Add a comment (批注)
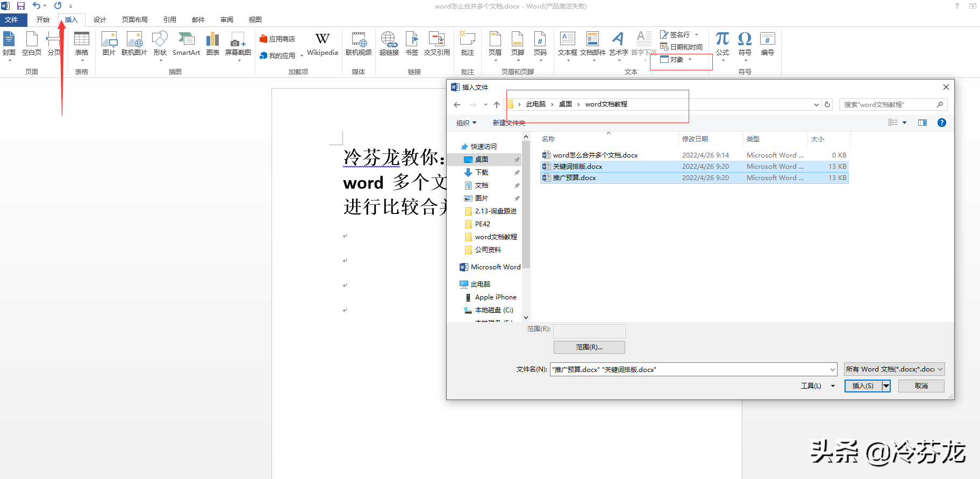 (468, 44)
